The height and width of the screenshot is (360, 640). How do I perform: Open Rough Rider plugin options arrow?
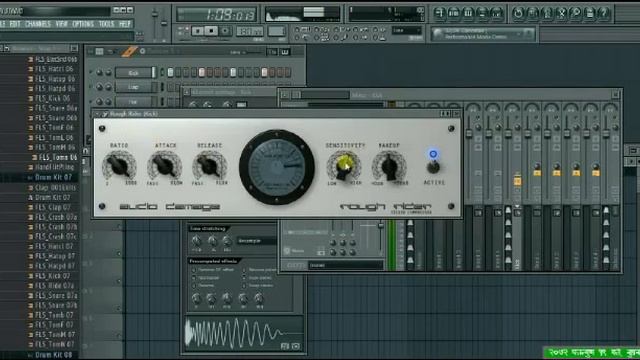click(98, 114)
